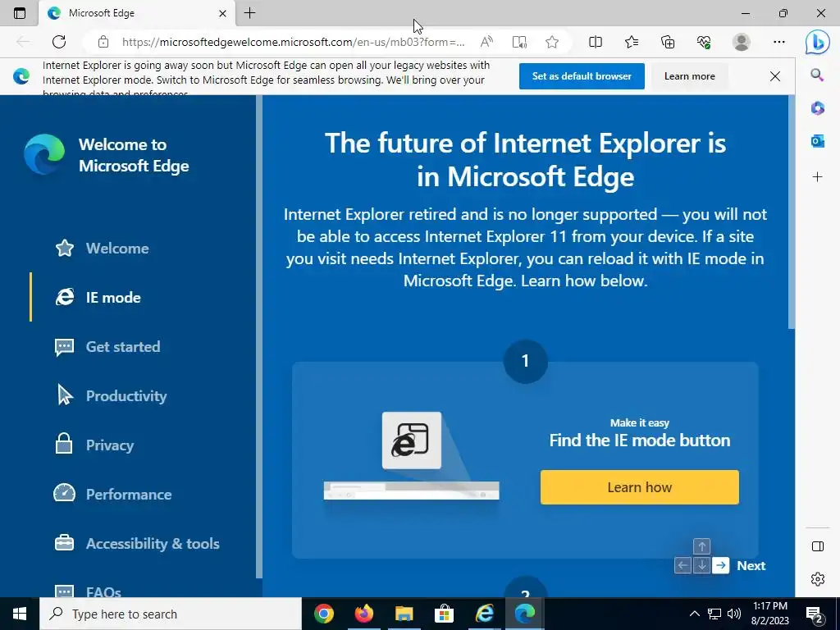This screenshot has height=630, width=840.
Task: Open a new tab with plus button
Action: tap(249, 13)
